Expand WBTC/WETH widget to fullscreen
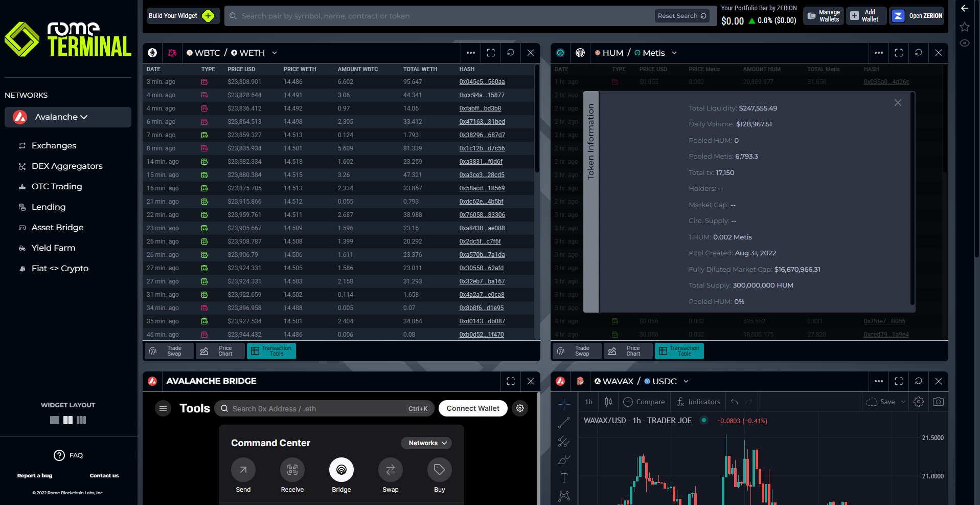Screen dimensions: 980x505 click(x=491, y=53)
